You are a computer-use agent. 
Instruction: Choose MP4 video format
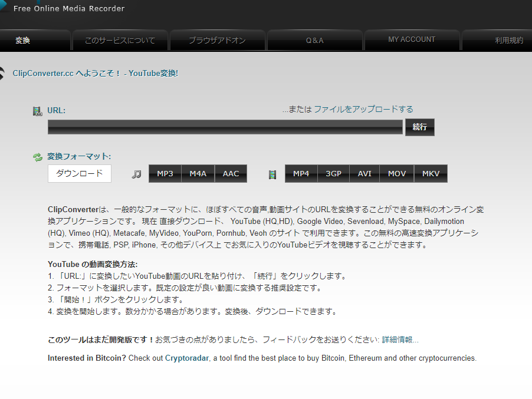point(301,173)
